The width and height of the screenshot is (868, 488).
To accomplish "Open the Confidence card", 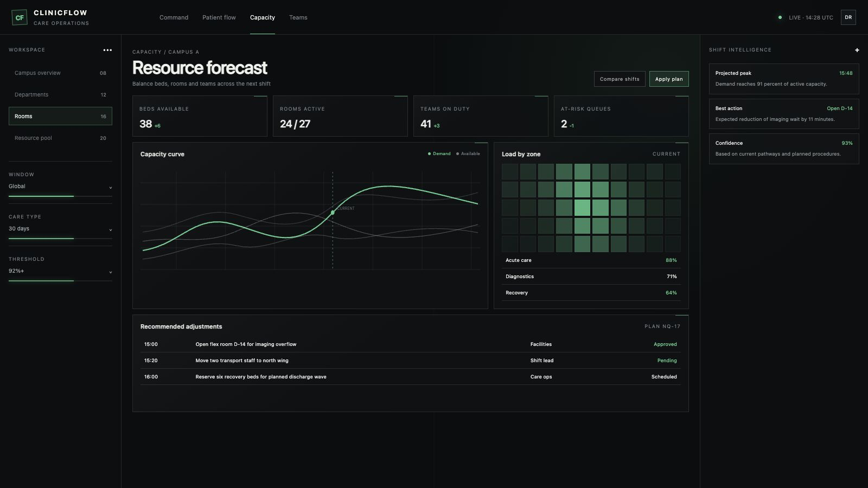I will click(x=784, y=149).
